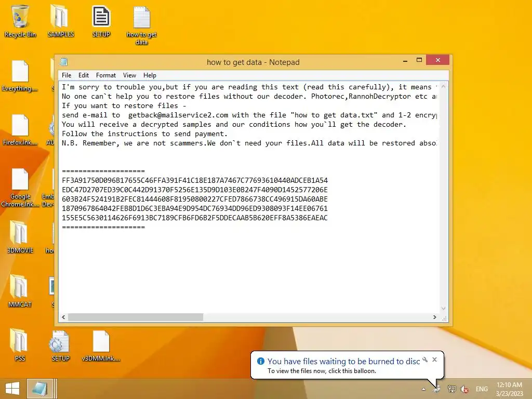Open the Edit menu in Notepad
Image resolution: width=532 pixels, height=399 pixels.
[84, 75]
